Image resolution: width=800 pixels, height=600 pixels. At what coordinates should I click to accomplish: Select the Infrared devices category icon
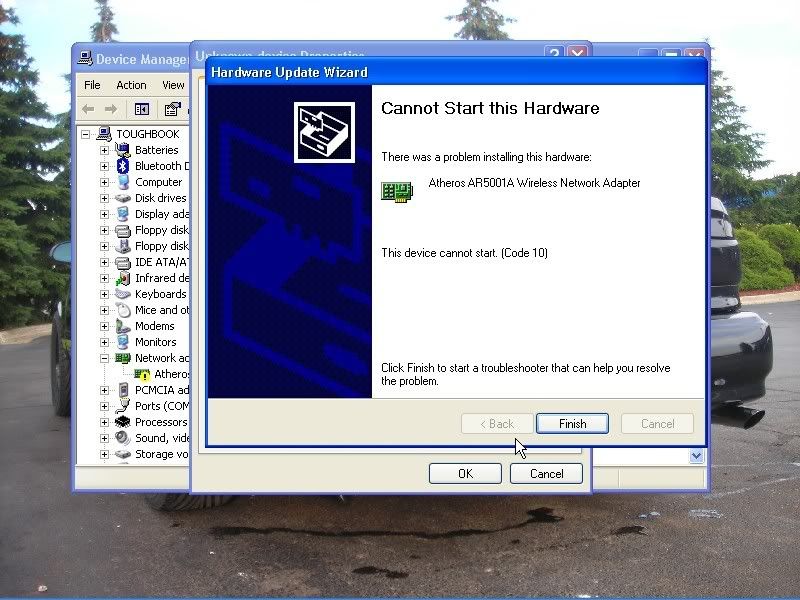[x=122, y=278]
